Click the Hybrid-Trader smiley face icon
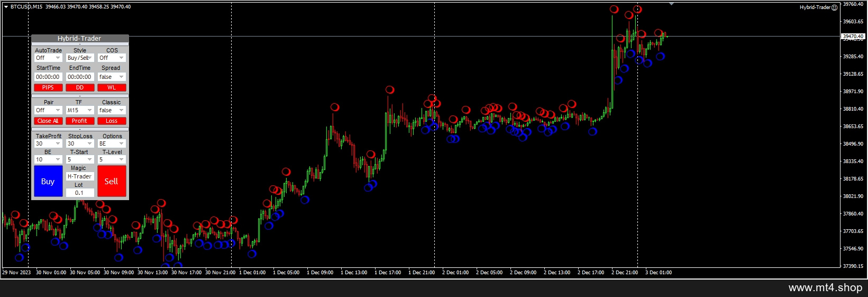Image resolution: width=868 pixels, height=297 pixels. click(x=834, y=7)
